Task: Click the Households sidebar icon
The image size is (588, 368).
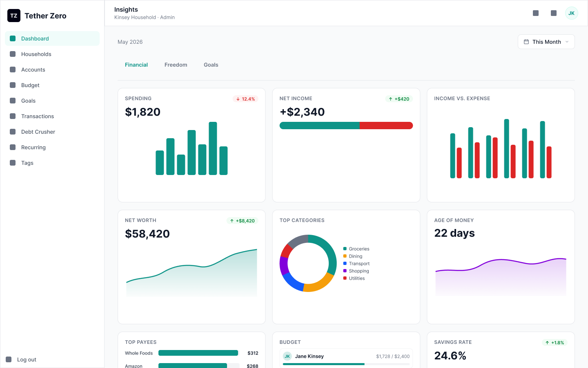Action: coord(13,54)
